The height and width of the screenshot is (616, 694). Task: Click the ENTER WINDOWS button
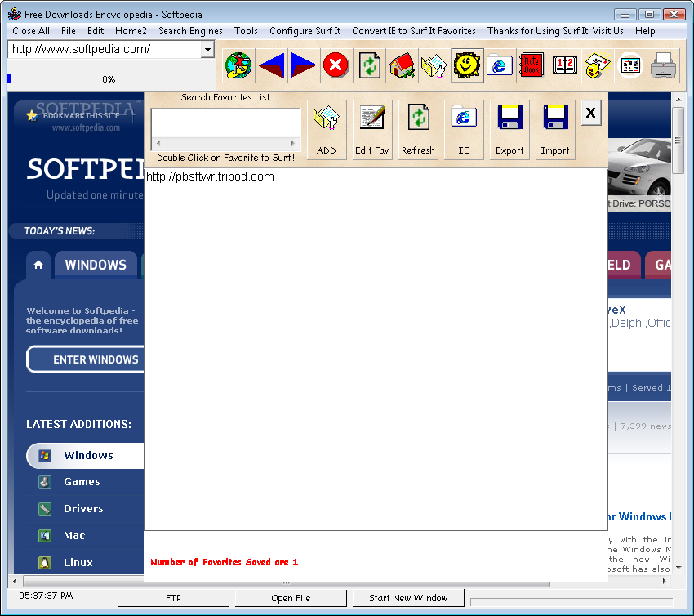(x=86, y=359)
